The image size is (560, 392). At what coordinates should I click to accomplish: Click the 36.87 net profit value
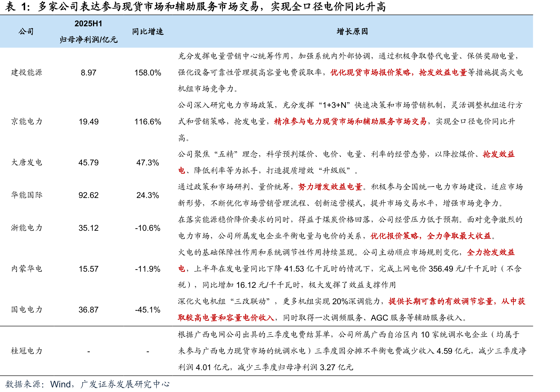click(89, 310)
